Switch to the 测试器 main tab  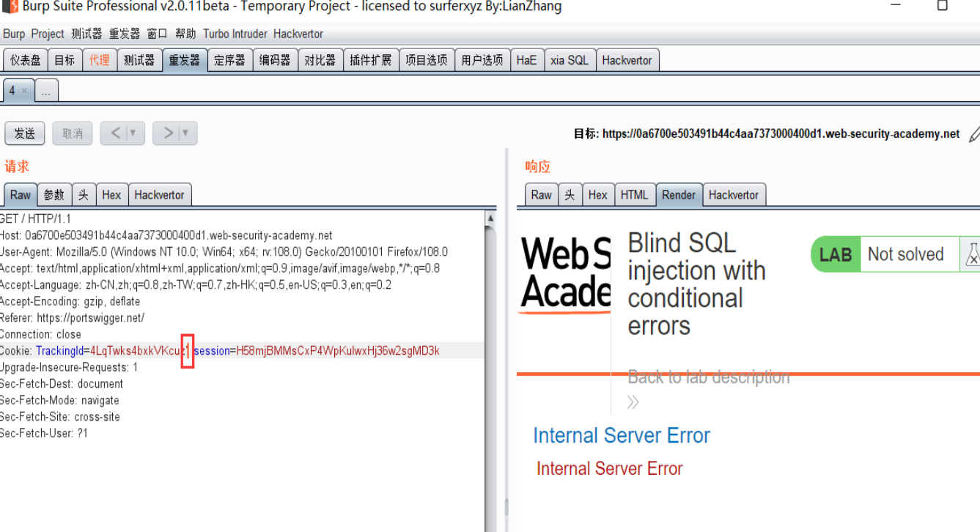pos(139,60)
